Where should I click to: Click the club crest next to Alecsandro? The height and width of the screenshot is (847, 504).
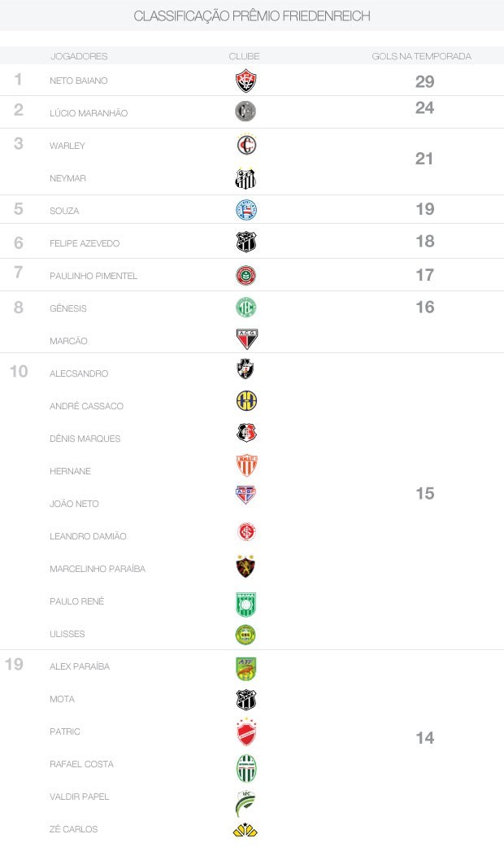coord(245,370)
